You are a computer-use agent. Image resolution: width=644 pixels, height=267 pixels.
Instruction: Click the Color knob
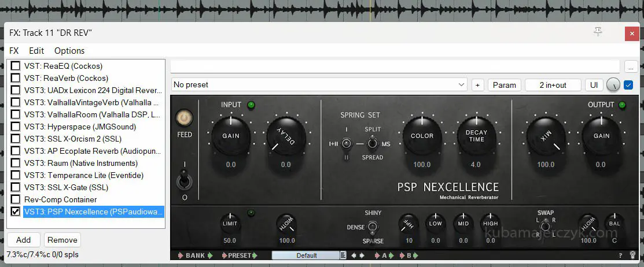tap(422, 136)
